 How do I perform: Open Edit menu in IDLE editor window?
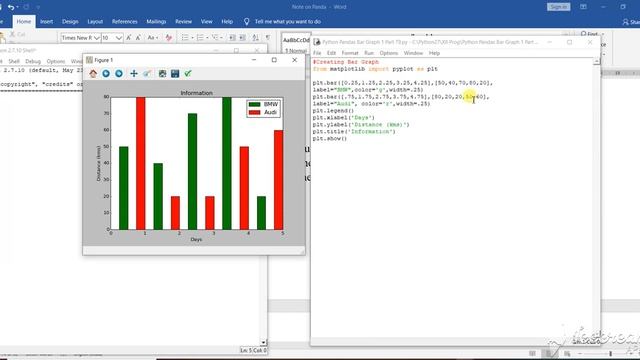[331, 53]
